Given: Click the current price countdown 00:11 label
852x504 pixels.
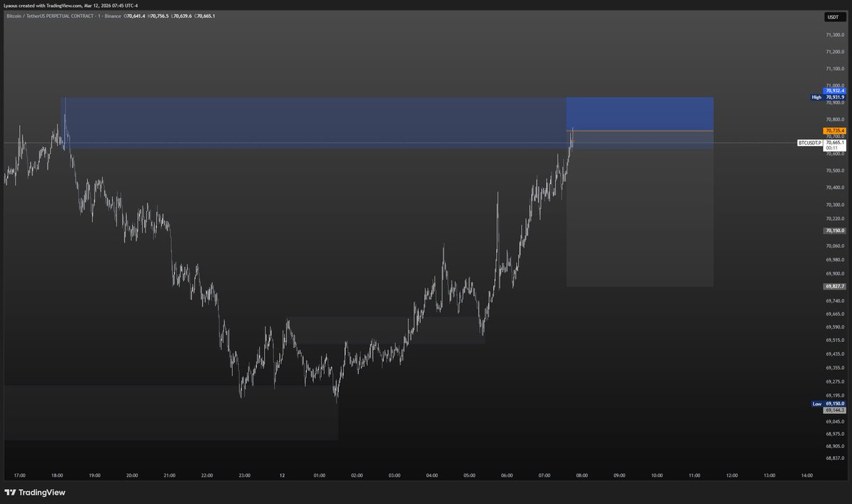Looking at the screenshot, I should point(831,148).
